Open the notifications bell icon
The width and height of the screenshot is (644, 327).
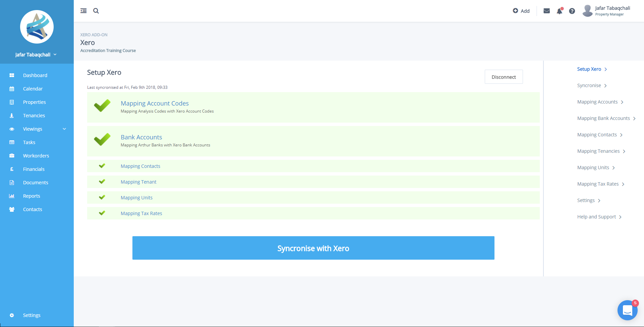pos(559,11)
